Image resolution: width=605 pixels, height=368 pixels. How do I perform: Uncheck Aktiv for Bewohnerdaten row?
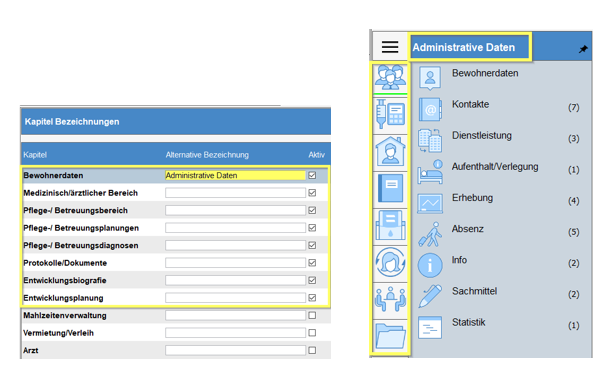point(312,175)
